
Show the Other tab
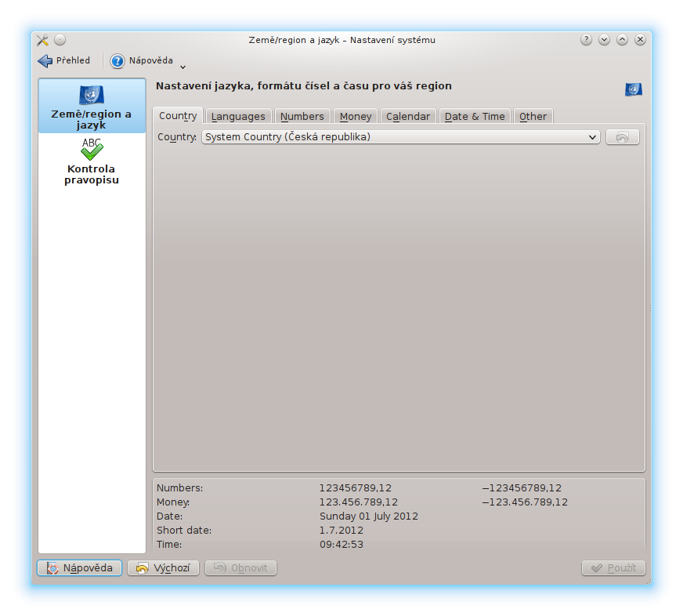point(533,116)
